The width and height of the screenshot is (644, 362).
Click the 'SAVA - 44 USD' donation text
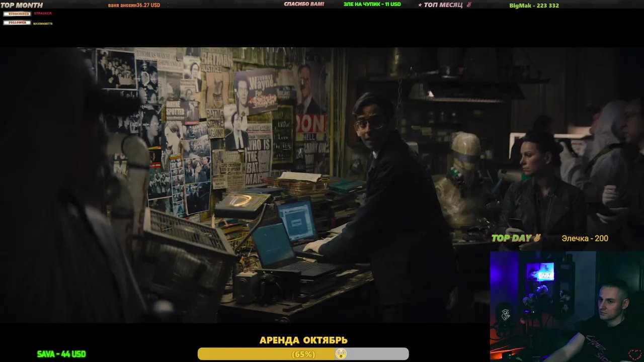(61, 354)
